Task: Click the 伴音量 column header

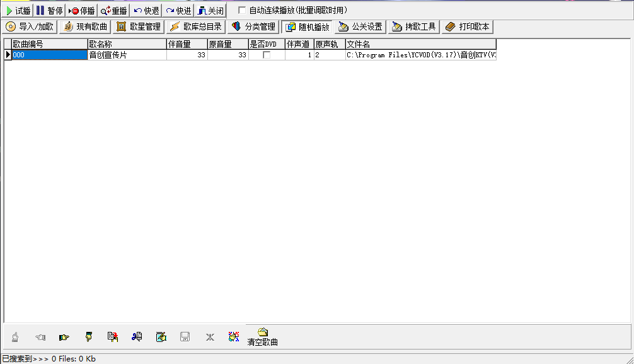Action: (x=187, y=44)
